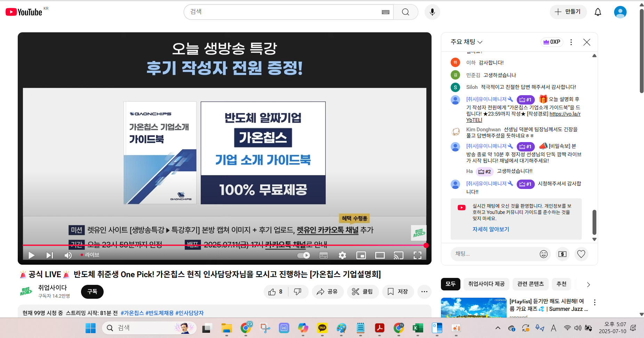Click the red video progress bar
The image size is (644, 338).
(x=224, y=245)
